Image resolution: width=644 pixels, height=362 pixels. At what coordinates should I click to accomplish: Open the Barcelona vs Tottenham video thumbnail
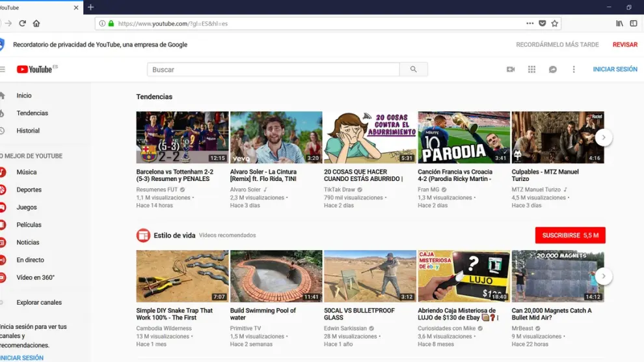pyautogui.click(x=182, y=137)
